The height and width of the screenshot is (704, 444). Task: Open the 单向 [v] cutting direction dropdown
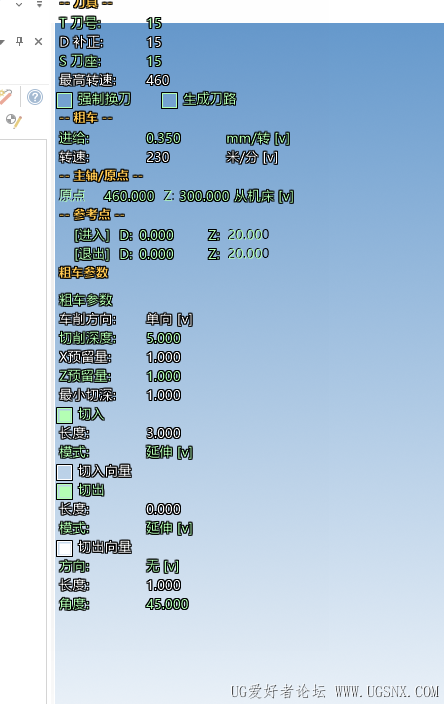169,320
